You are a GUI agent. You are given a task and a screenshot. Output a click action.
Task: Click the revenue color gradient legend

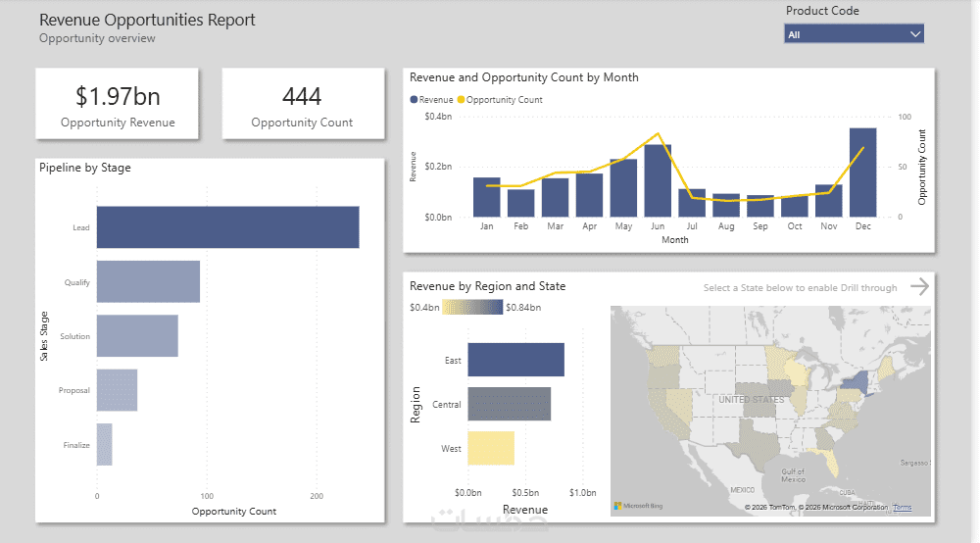(472, 308)
